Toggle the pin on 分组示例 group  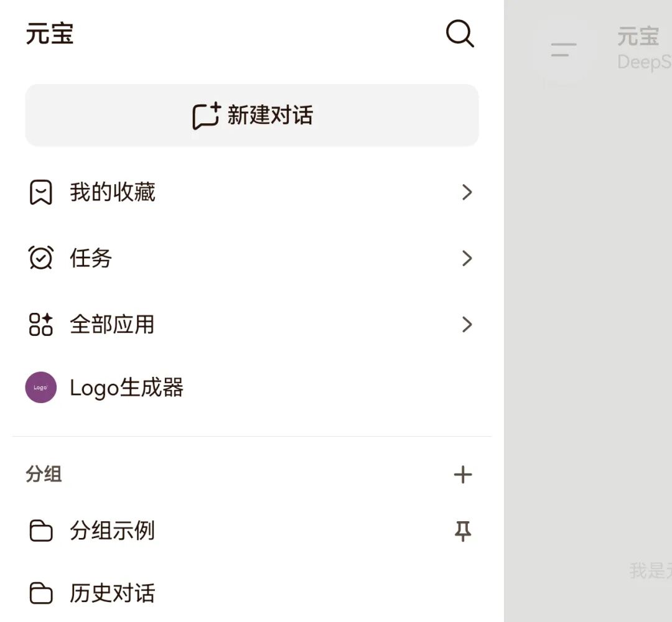[463, 531]
